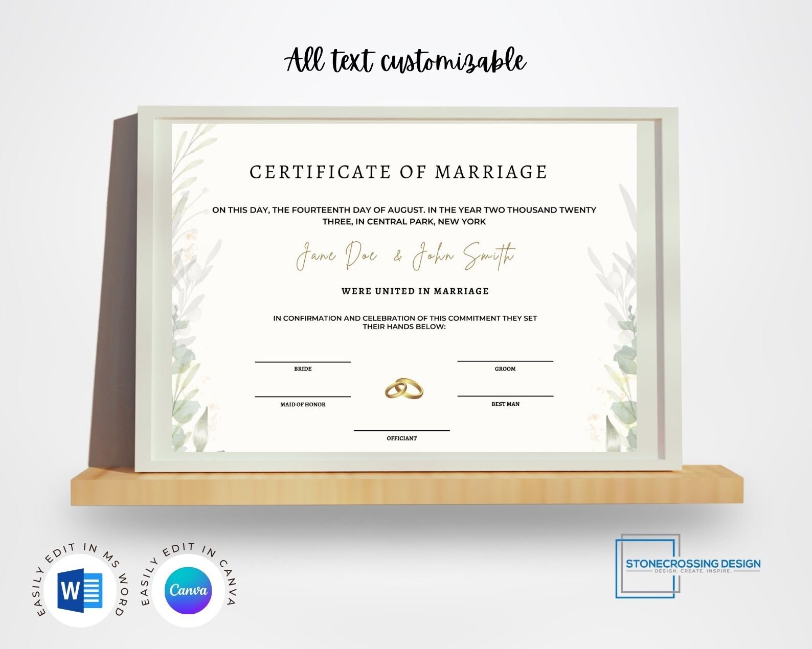This screenshot has width=812, height=649.
Task: Click the 'IN CONFIRMATION AND CELEBRATION' sentence
Action: pyautogui.click(x=405, y=322)
